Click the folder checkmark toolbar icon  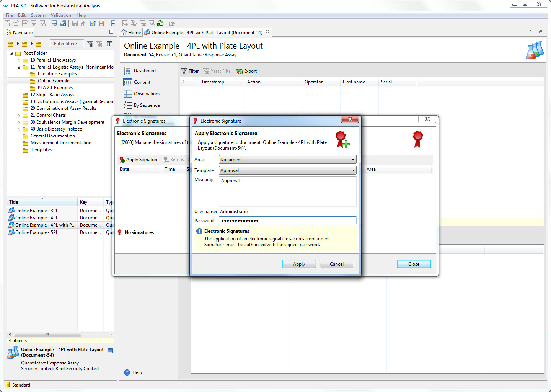coord(172,24)
